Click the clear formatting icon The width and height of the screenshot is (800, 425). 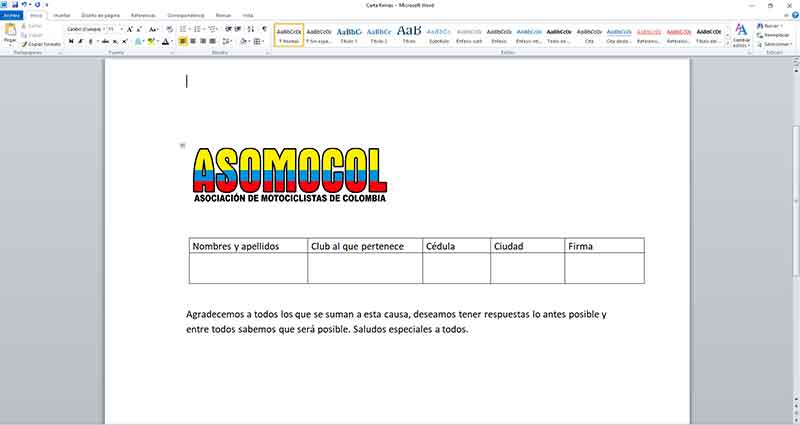(170, 30)
